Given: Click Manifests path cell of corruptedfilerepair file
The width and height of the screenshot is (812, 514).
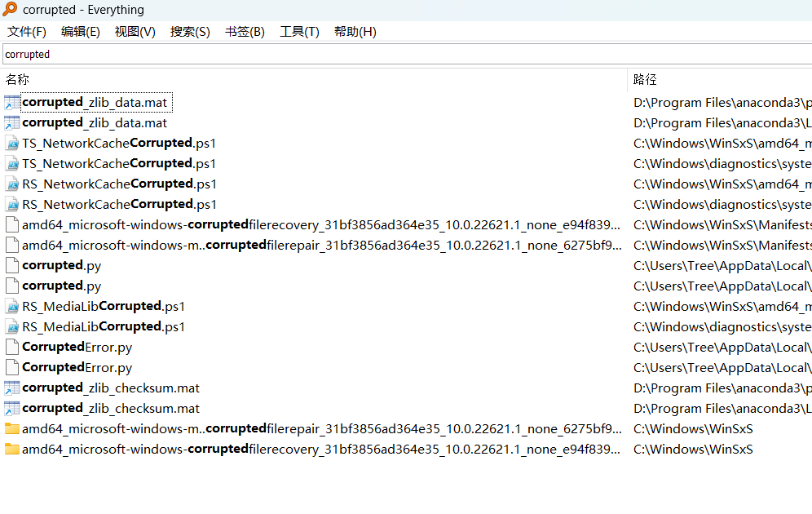Looking at the screenshot, I should [722, 245].
